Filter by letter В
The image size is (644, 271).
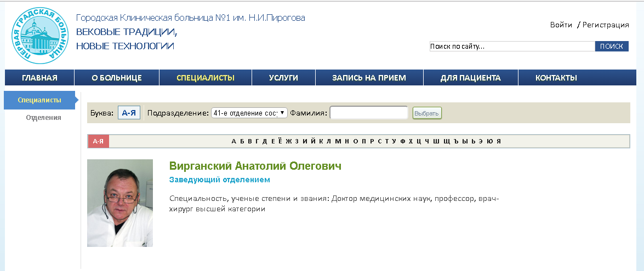click(x=250, y=141)
